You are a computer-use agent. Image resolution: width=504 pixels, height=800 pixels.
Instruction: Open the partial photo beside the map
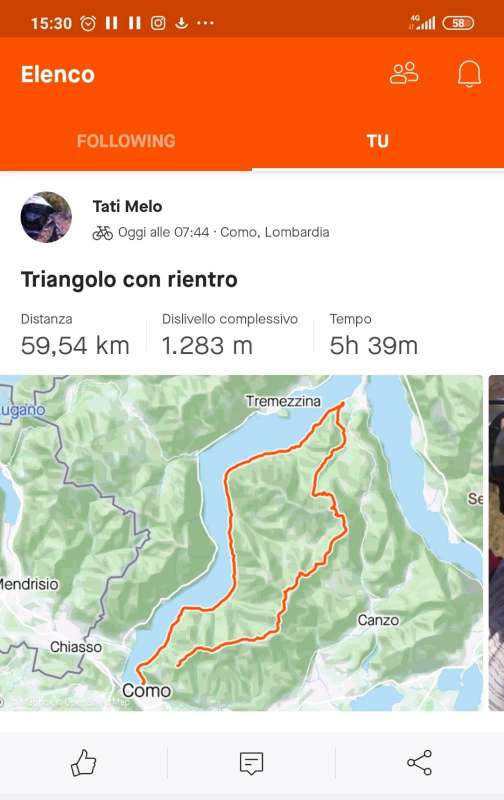click(x=496, y=543)
